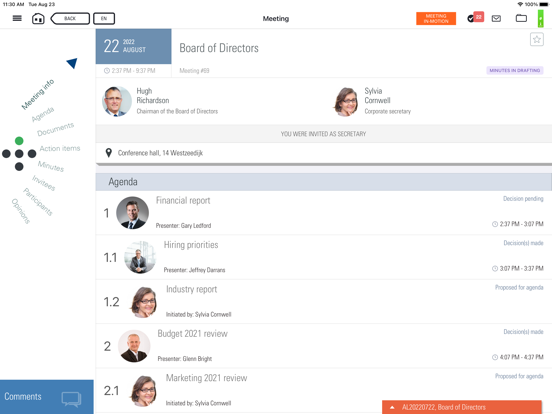Screen dimensions: 552x414
Task: Click Decision(s) made on Hiring priorities
Action: [x=523, y=243]
